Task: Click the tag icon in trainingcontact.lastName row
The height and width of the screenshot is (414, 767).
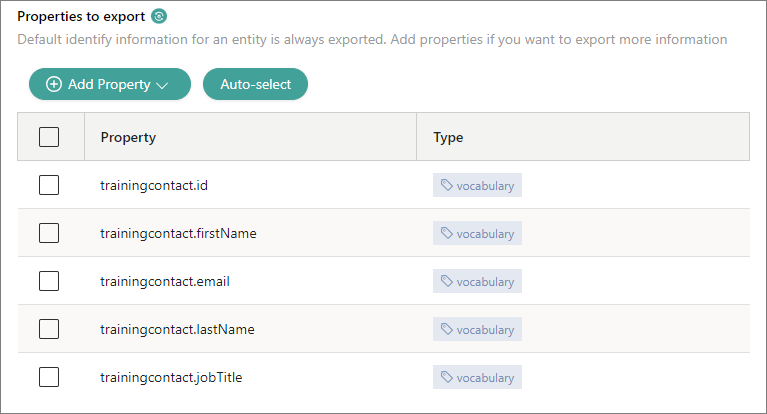Action: point(447,330)
